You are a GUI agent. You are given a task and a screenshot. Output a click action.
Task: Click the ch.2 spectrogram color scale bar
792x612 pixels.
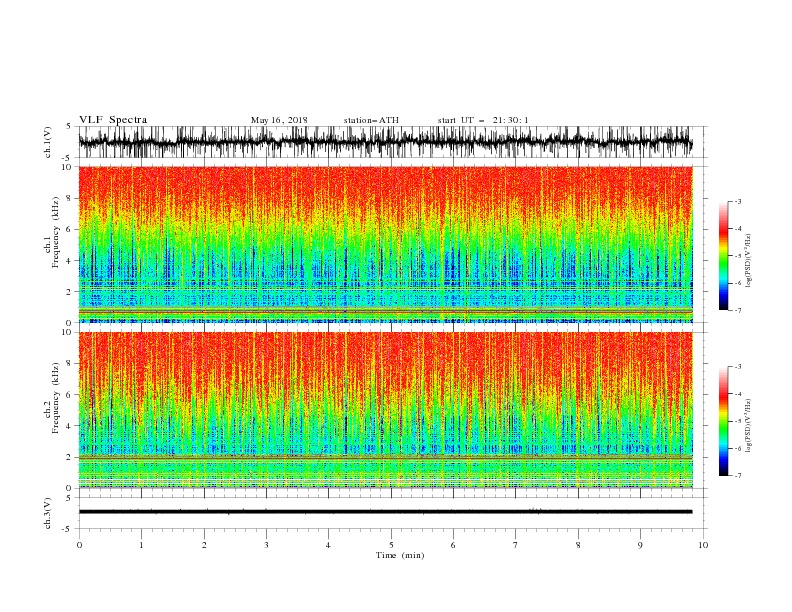pyautogui.click(x=723, y=421)
